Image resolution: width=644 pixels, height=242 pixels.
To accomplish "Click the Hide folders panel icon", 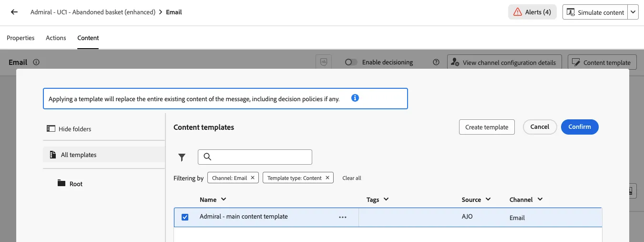I will (51, 129).
